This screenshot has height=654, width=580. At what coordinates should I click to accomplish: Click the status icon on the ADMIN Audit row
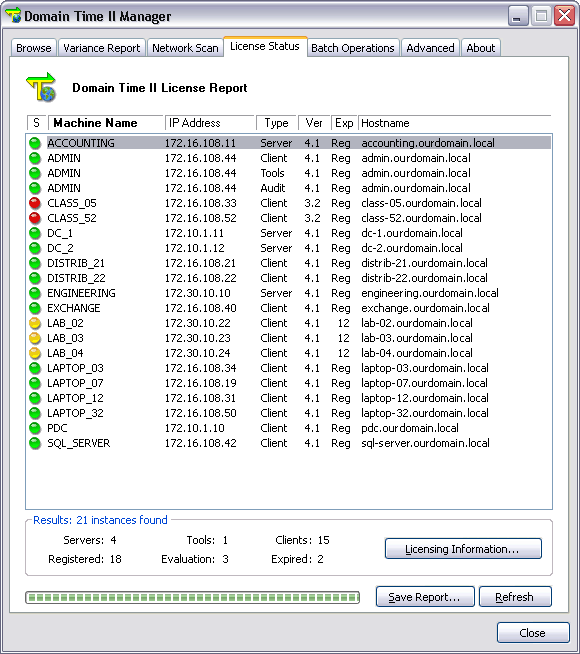[35, 188]
